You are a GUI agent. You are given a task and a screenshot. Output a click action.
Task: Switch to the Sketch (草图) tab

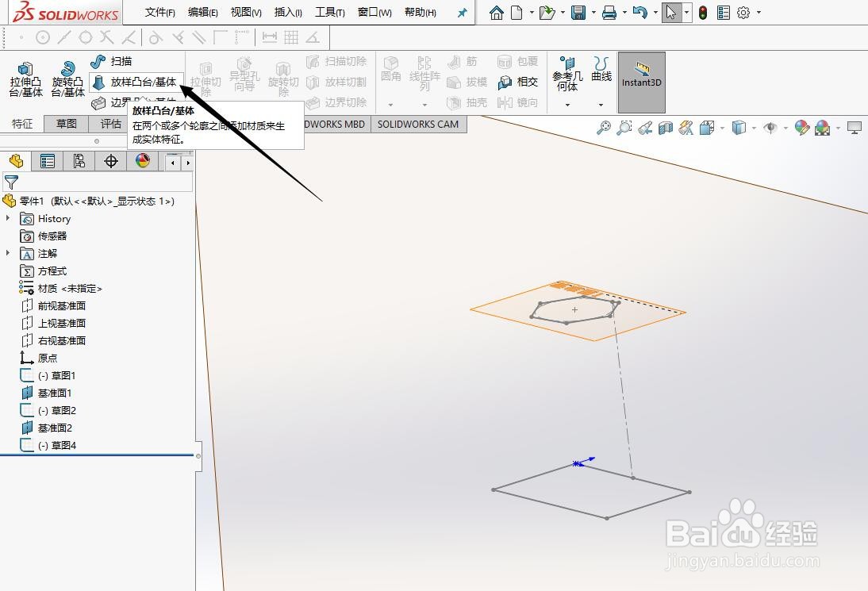point(67,124)
